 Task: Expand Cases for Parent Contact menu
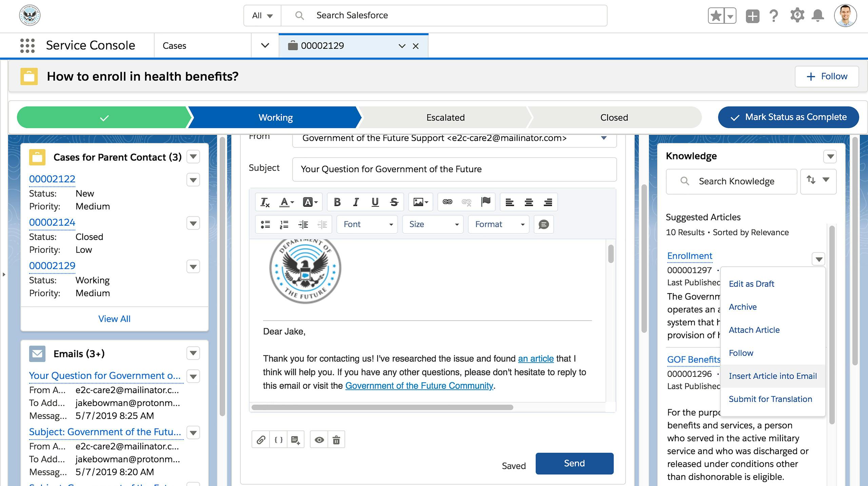click(193, 157)
